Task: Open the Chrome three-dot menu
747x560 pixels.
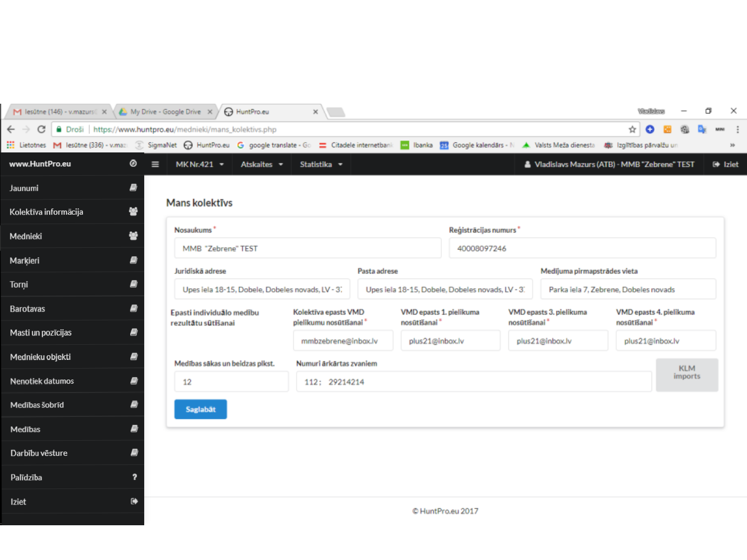Action: coord(737,130)
